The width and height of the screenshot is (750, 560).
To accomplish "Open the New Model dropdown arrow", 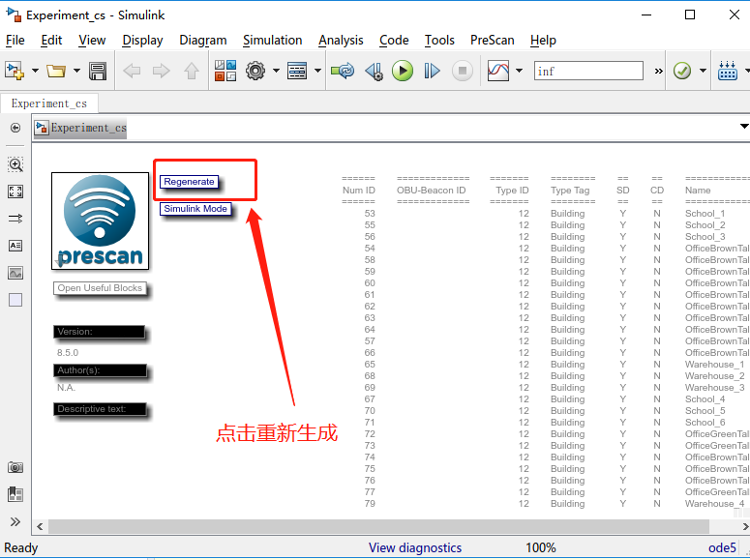I will point(35,71).
